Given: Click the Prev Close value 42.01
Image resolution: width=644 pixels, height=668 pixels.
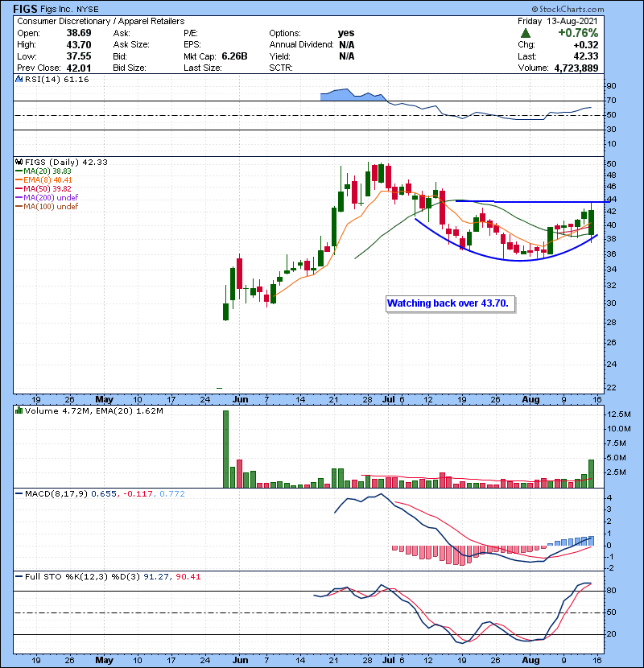Looking at the screenshot, I should pyautogui.click(x=79, y=68).
